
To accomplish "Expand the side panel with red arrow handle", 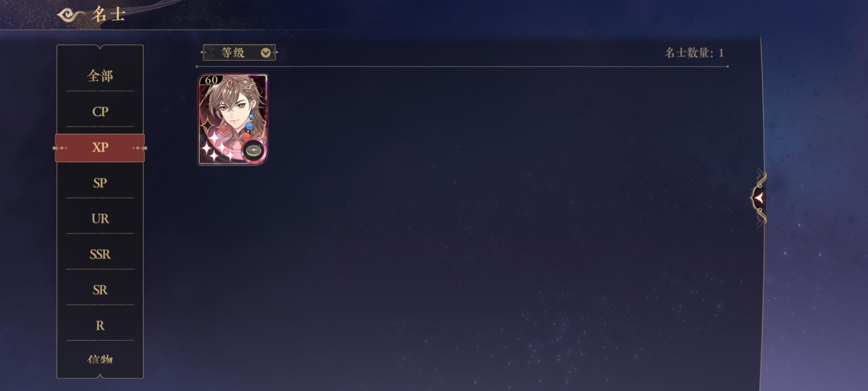I will pyautogui.click(x=759, y=198).
